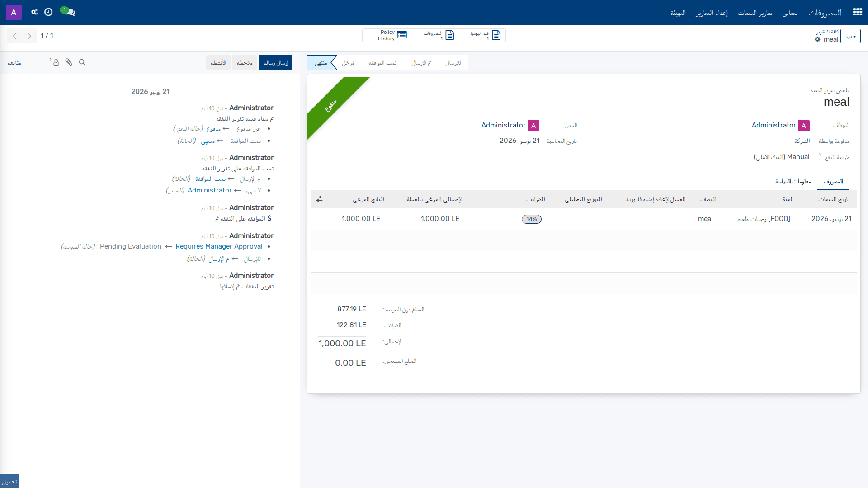This screenshot has width=868, height=488.
Task: Click the manager Administrator avatar badge
Action: pyautogui.click(x=533, y=126)
